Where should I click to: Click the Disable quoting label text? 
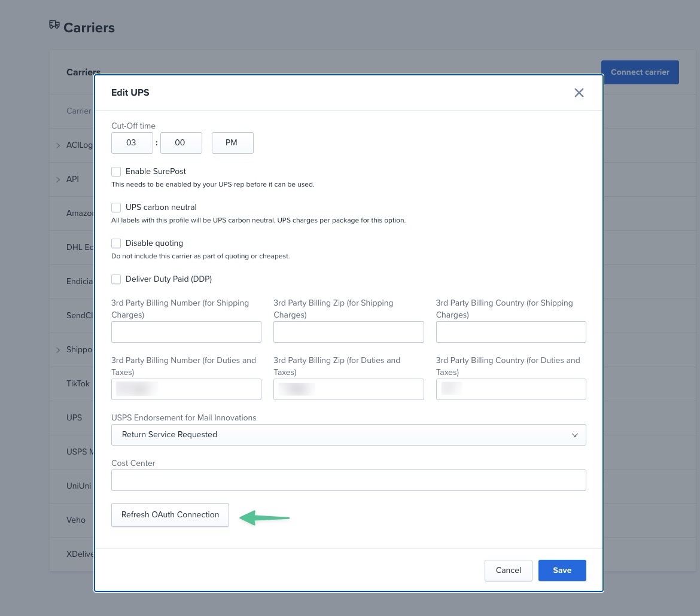(x=154, y=243)
